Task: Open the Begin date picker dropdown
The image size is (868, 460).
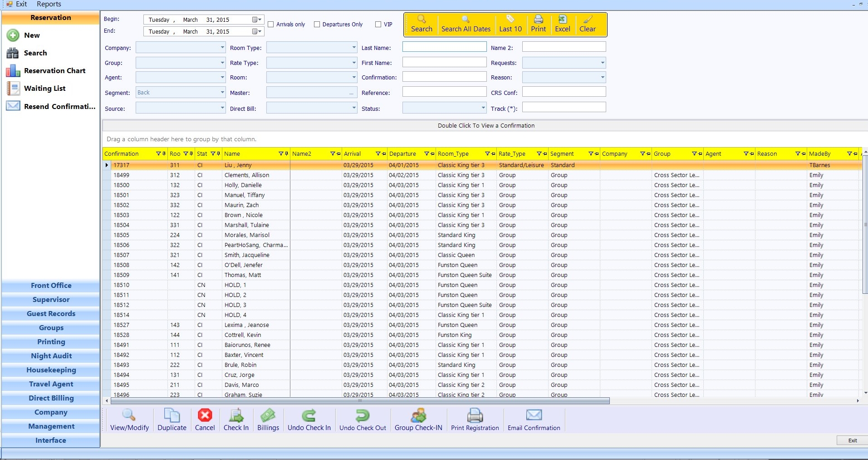Action: tap(257, 20)
